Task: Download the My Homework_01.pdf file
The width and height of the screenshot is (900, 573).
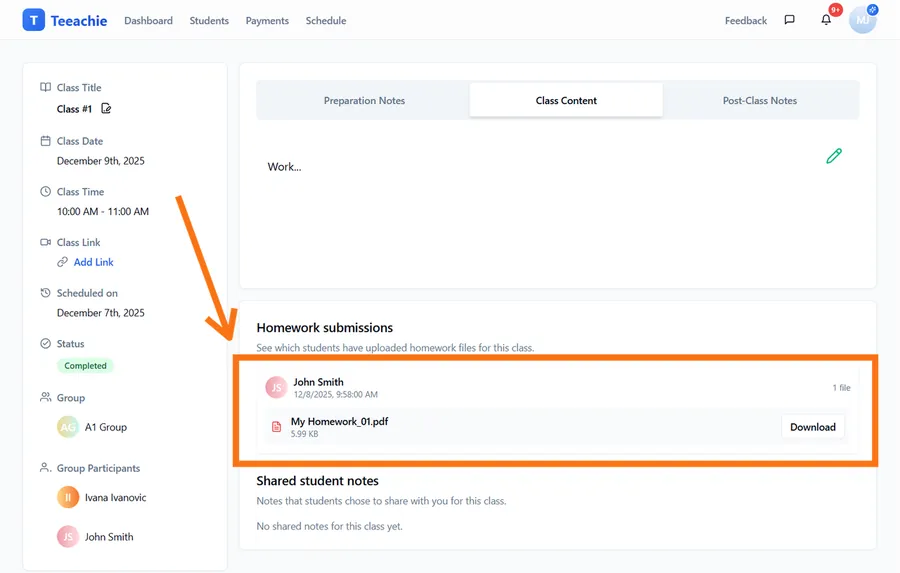Action: point(812,427)
